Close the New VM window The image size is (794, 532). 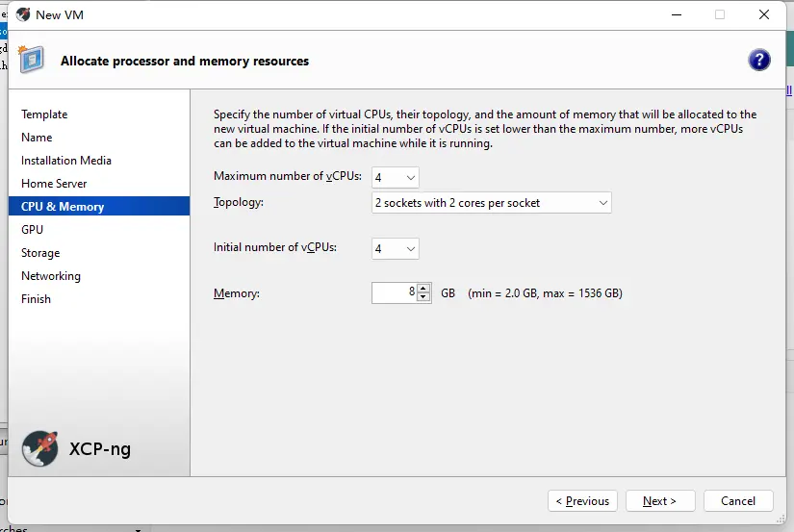coord(764,14)
